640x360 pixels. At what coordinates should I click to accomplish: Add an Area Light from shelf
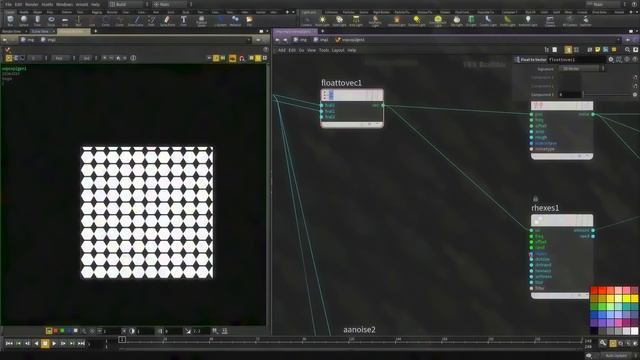point(356,20)
